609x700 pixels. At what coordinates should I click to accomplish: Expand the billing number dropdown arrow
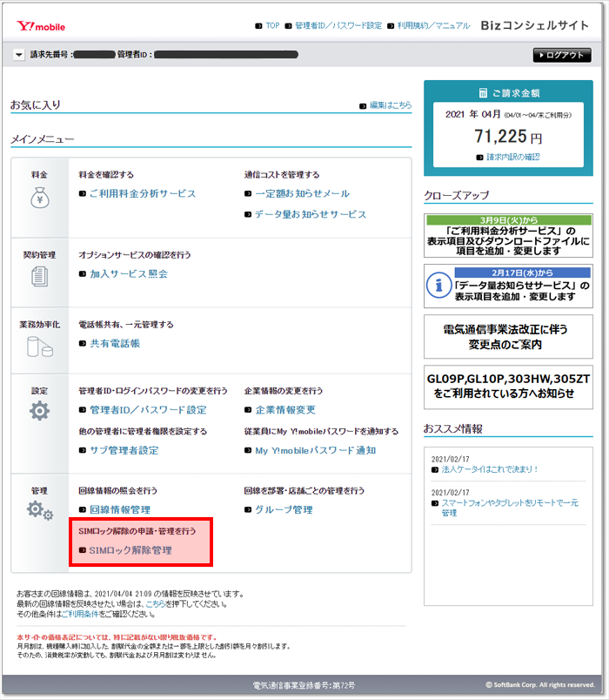pyautogui.click(x=19, y=55)
